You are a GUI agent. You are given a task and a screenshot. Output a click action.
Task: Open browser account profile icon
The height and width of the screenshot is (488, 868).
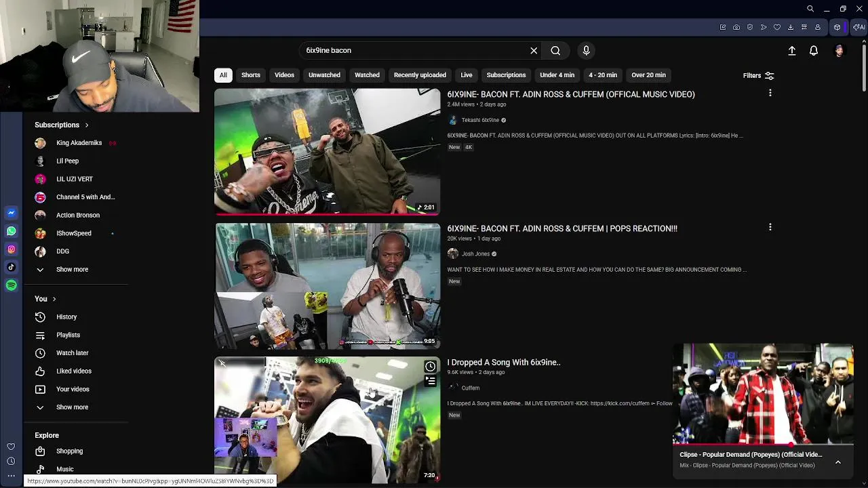pyautogui.click(x=818, y=27)
